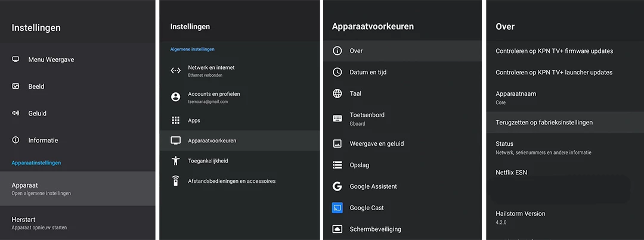Click the Apps grid icon
644x240 pixels.
point(175,120)
